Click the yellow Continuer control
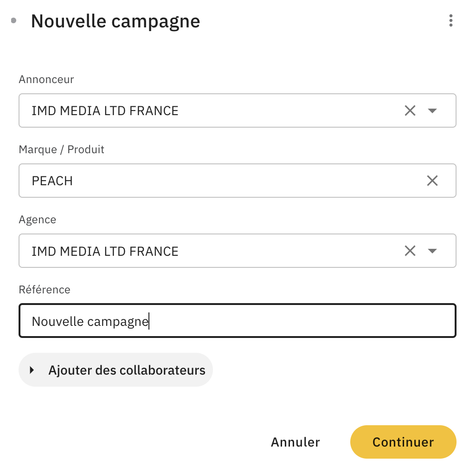 pos(403,441)
